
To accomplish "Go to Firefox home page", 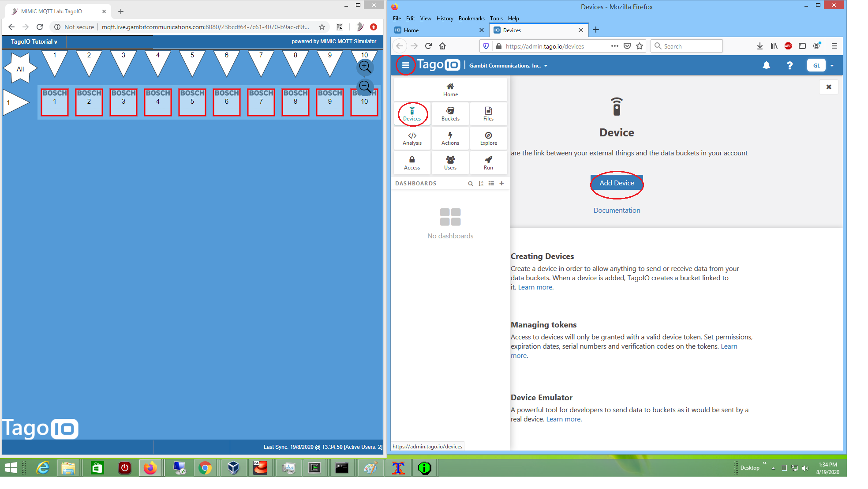I will click(x=442, y=46).
